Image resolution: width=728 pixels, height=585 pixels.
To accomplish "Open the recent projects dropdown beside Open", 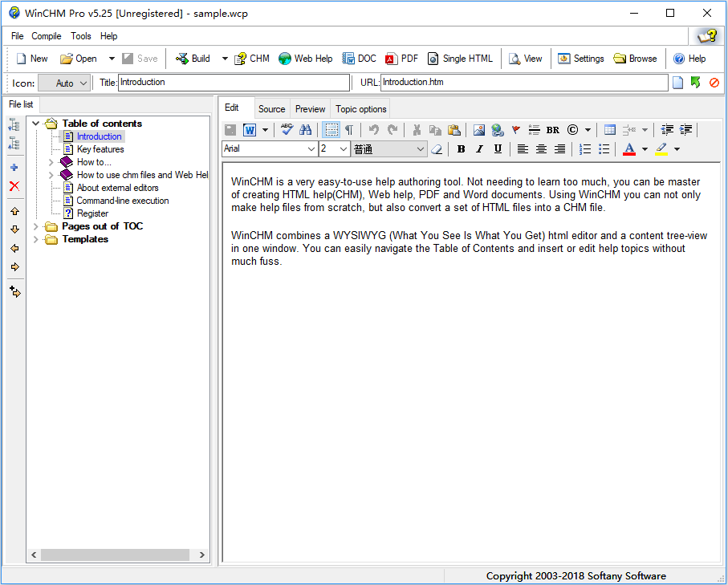I will (x=112, y=59).
